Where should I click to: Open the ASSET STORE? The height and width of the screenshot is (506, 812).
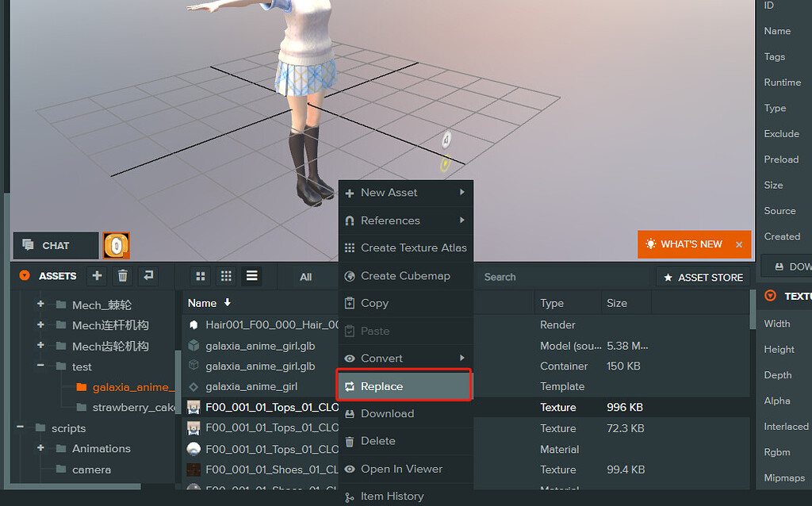click(703, 277)
